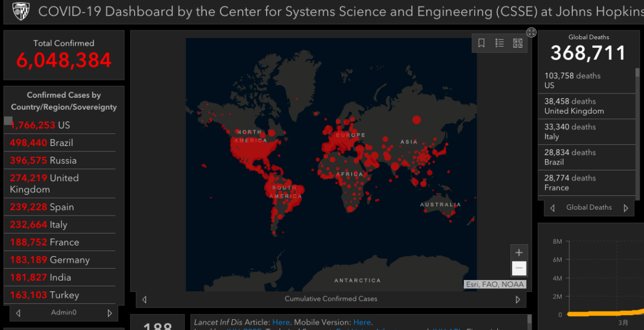Click the ANTARCTICA map label
This screenshot has width=644, height=330.
[357, 281]
